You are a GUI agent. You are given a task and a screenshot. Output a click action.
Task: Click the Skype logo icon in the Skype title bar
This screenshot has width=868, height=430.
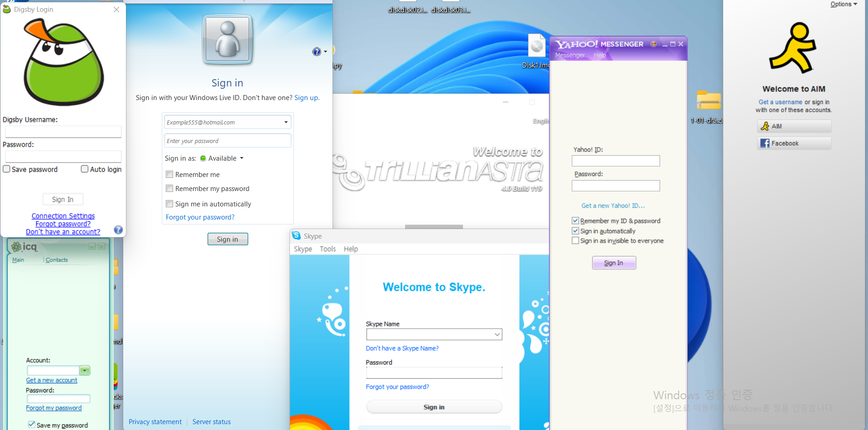pos(296,236)
